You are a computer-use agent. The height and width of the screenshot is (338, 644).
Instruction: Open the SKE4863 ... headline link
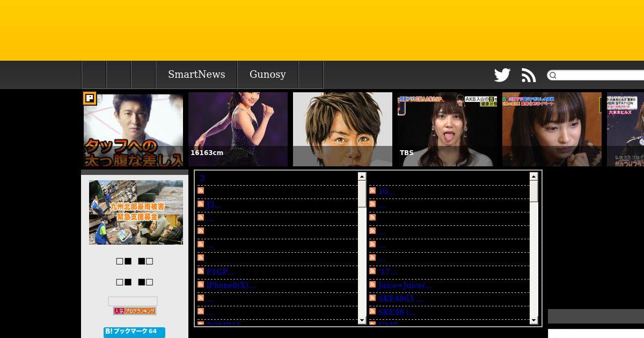click(x=400, y=299)
